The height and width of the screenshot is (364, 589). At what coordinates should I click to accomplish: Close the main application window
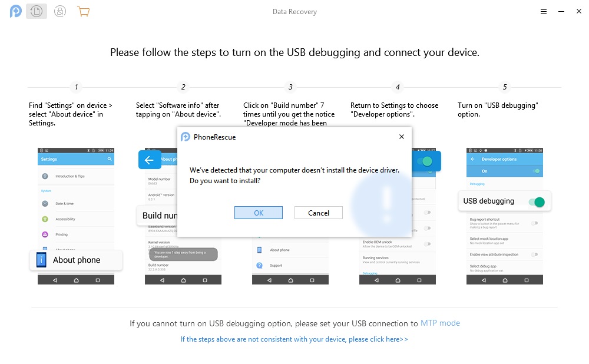pos(579,11)
